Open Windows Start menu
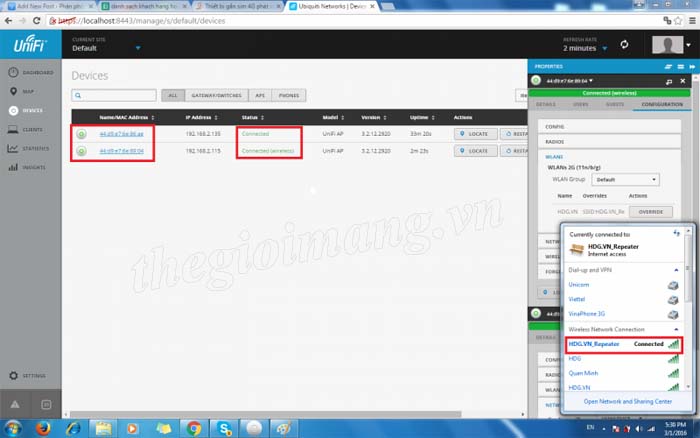Viewport: 700px width, 438px height. point(12,429)
